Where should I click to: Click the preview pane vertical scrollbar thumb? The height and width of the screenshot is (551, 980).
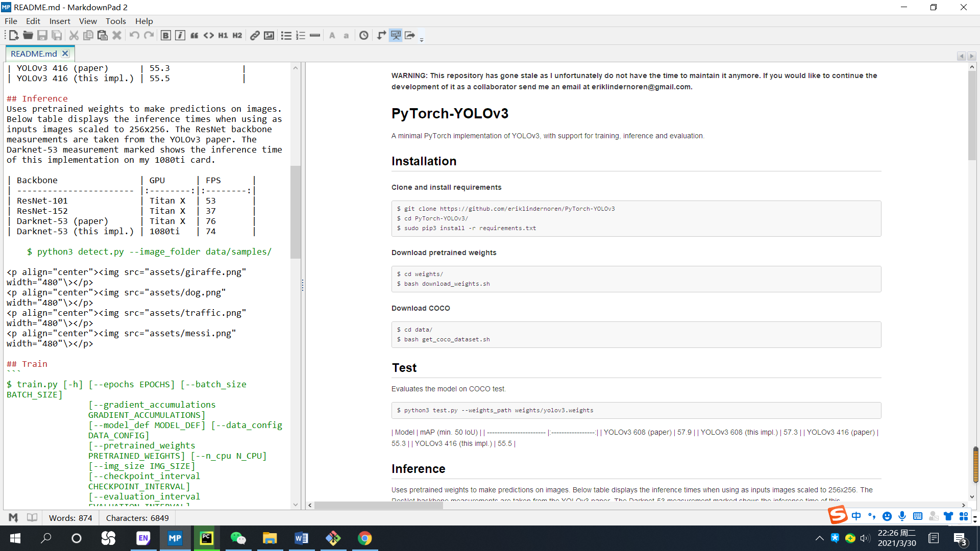pyautogui.click(x=972, y=116)
